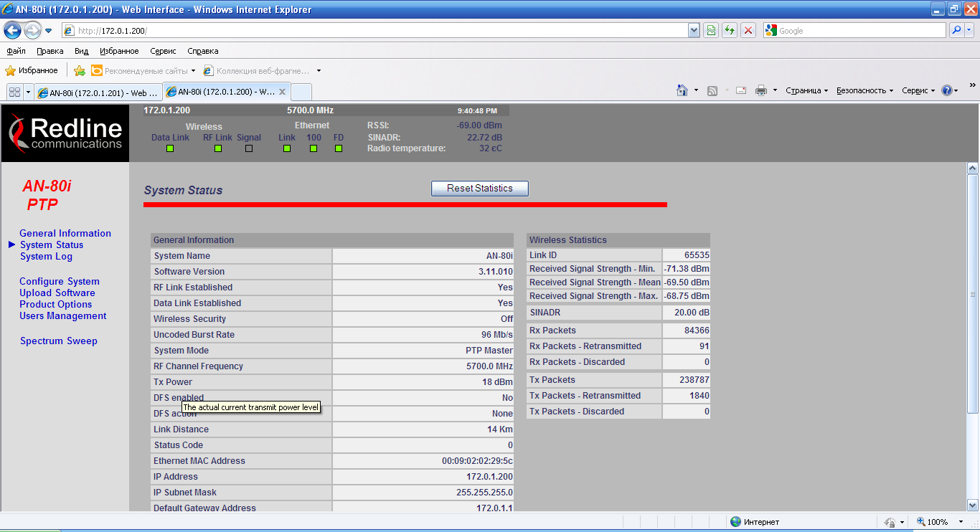Image resolution: width=980 pixels, height=532 pixels.
Task: Click the blue Help question mark icon
Action: [x=947, y=90]
